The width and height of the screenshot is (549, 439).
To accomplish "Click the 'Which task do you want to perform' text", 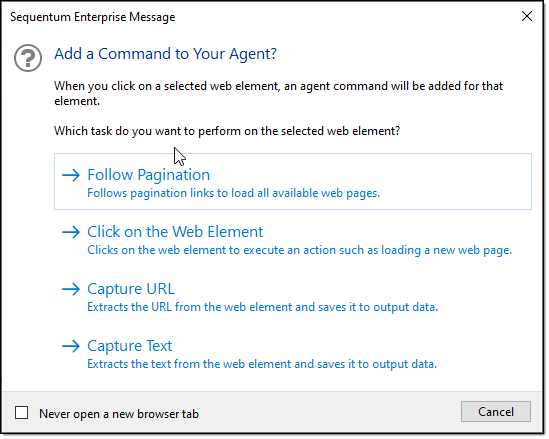I will tap(227, 131).
